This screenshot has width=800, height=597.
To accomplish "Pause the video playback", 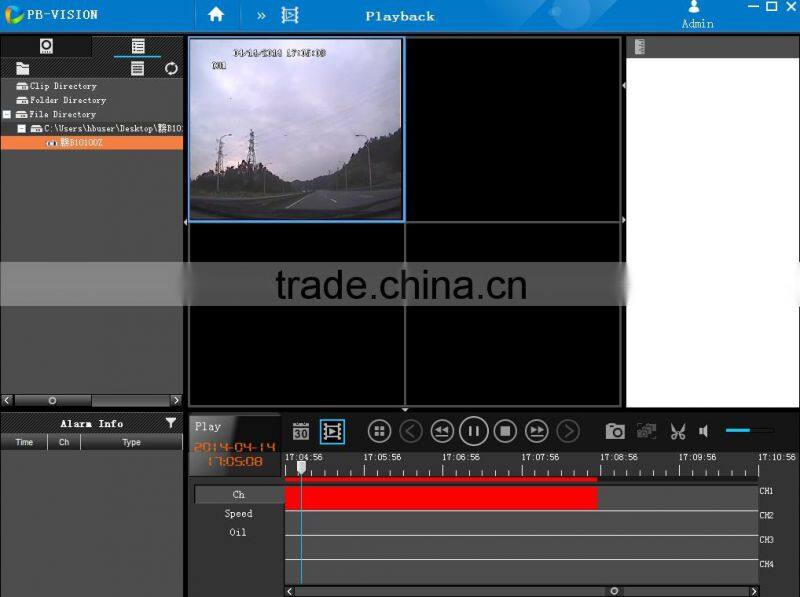I will [x=474, y=431].
